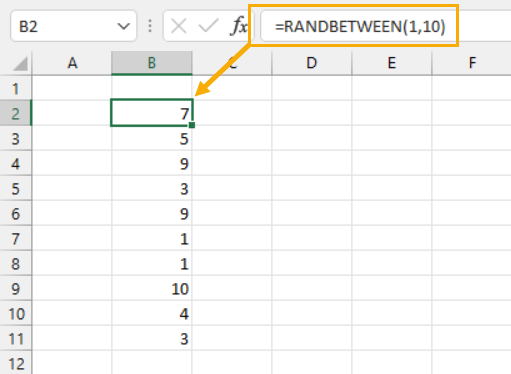The height and width of the screenshot is (374, 511).
Task: Open the Name Box dropdown arrow
Action: 124,26
